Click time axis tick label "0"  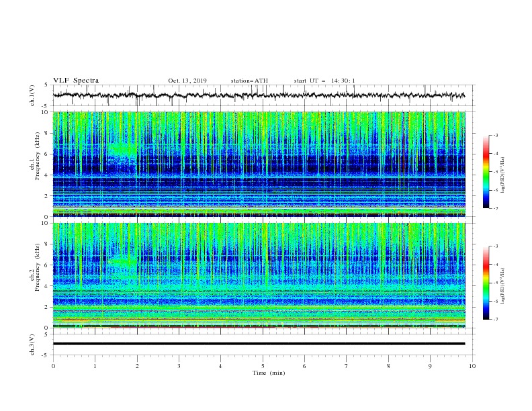(53, 366)
